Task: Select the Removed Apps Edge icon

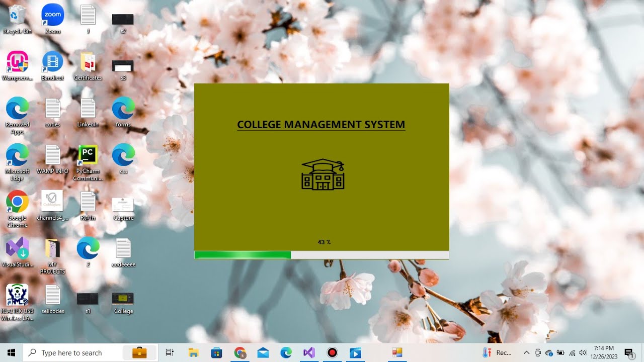Action: (x=17, y=116)
